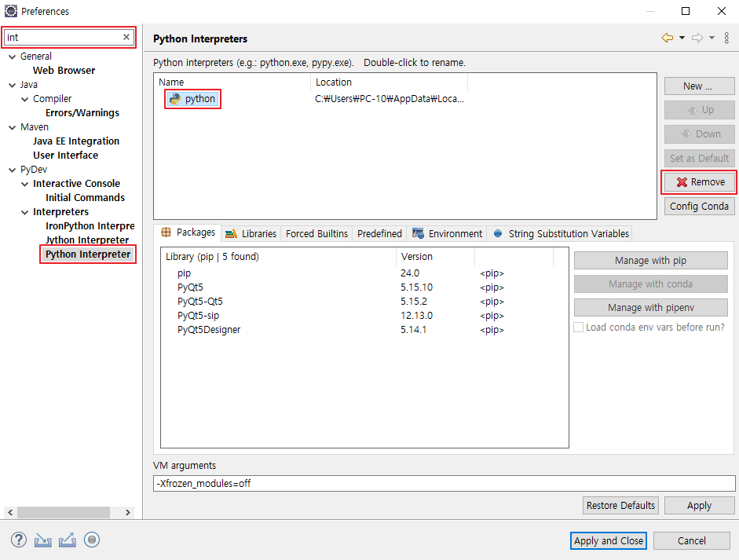This screenshot has width=739, height=560.
Task: Collapse the Compiler tree node
Action: (25, 99)
